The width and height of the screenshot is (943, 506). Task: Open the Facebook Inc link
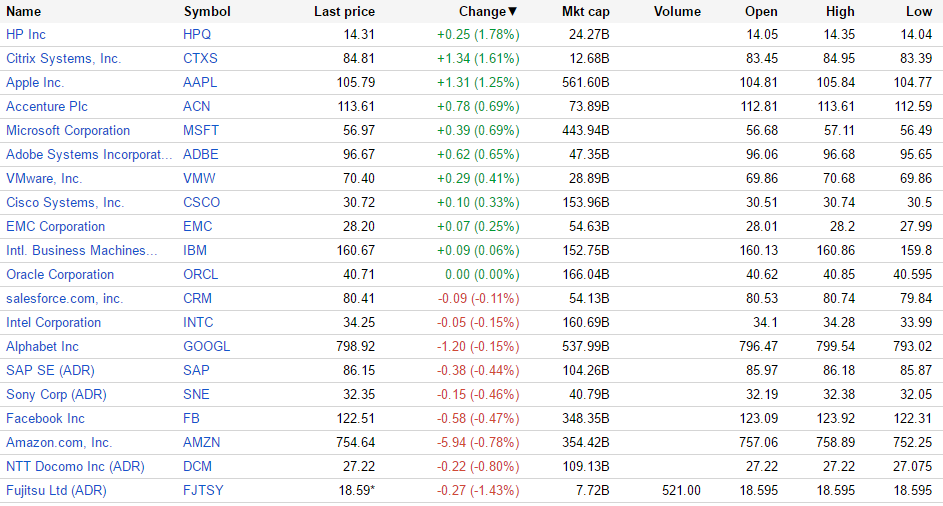[x=45, y=418]
